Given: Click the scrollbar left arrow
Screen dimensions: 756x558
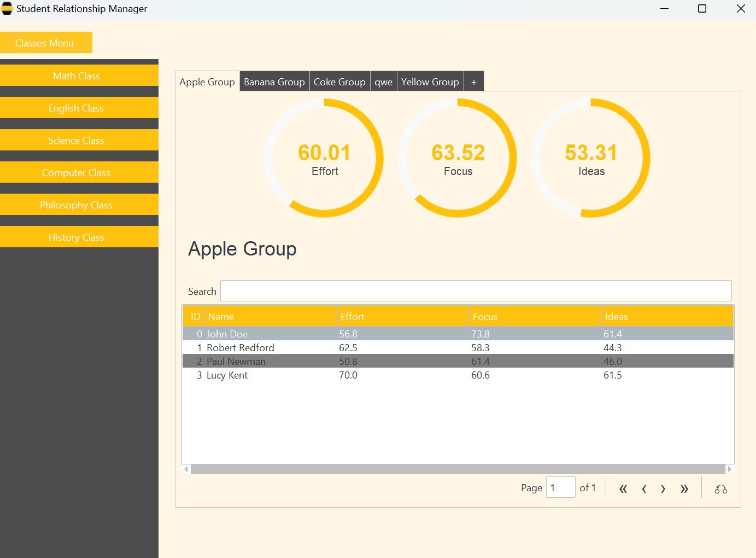Looking at the screenshot, I should 186,469.
